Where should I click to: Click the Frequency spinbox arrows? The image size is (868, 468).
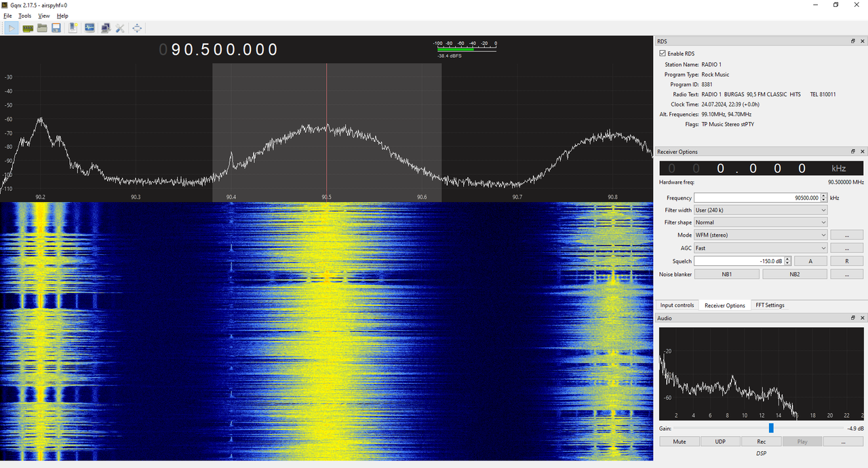pyautogui.click(x=824, y=198)
